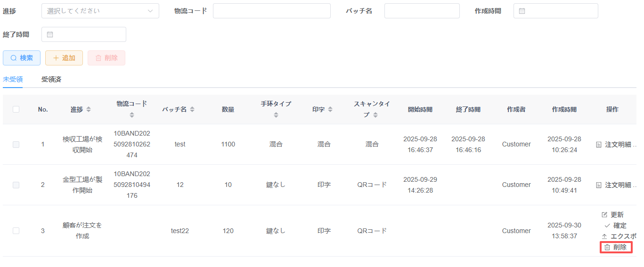Sort by 手环タイプ column arrows
Image resolution: width=644 pixels, height=267 pixels.
tap(276, 114)
